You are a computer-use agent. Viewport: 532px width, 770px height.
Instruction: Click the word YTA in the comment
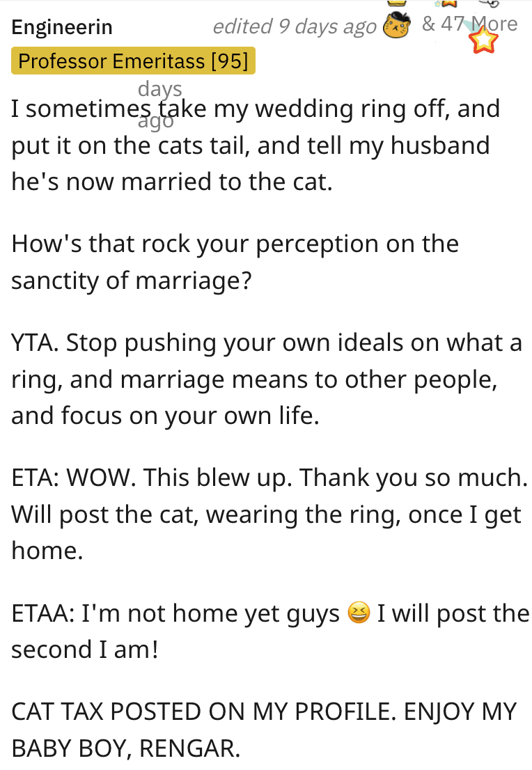coord(34,343)
